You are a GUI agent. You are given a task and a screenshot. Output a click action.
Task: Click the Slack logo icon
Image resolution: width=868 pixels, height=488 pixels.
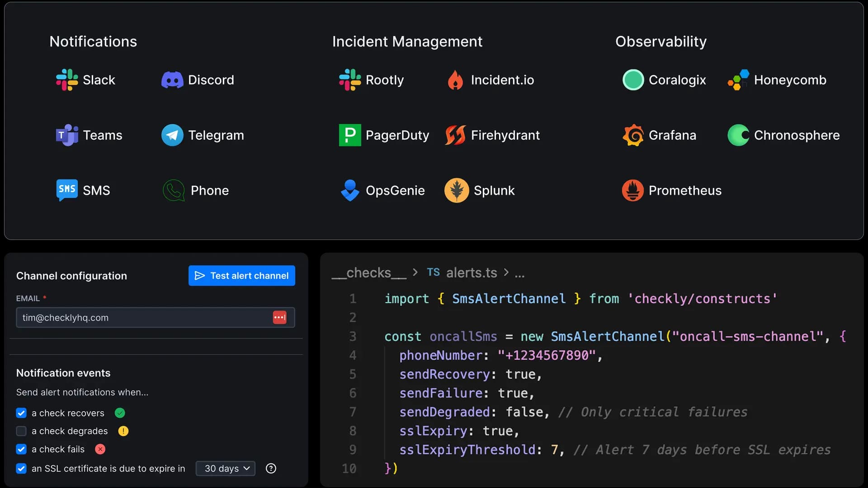coord(67,80)
